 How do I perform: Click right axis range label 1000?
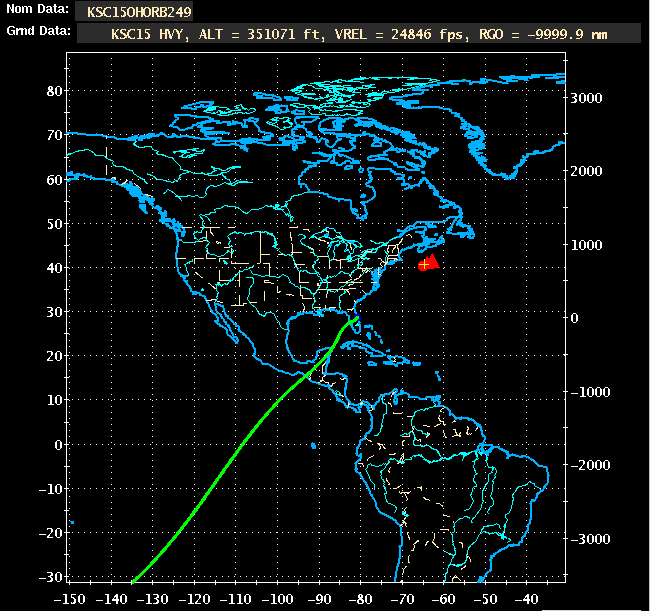(x=586, y=245)
